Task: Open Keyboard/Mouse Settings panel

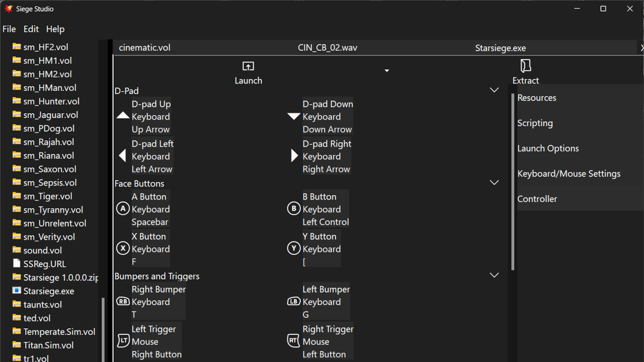Action: click(569, 173)
